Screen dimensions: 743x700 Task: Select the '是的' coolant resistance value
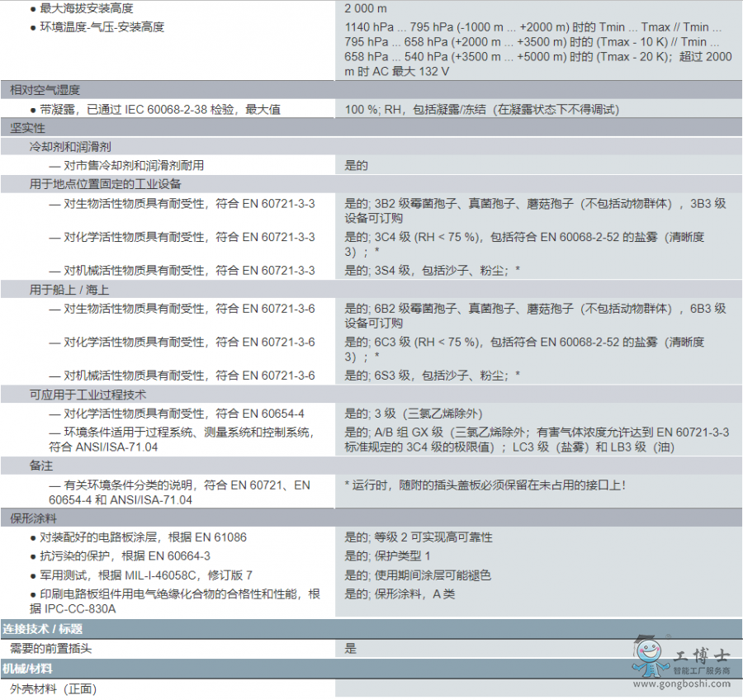[356, 165]
